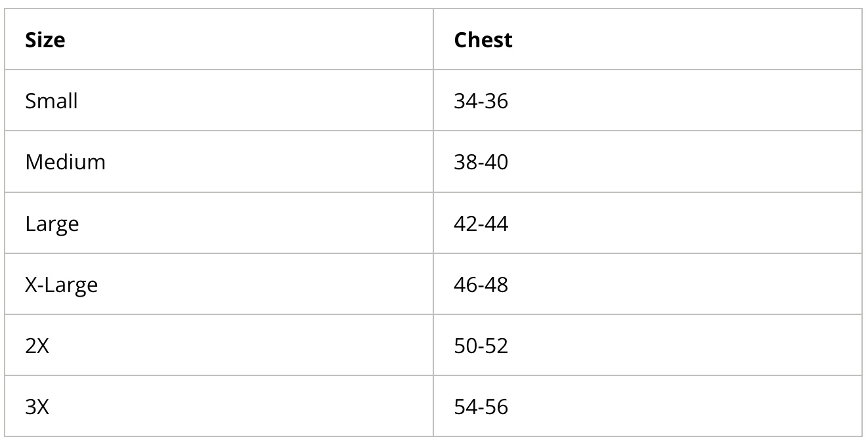Viewport: 868px width, 441px height.
Task: Click the 46-48 chest measurement
Action: click(x=481, y=285)
